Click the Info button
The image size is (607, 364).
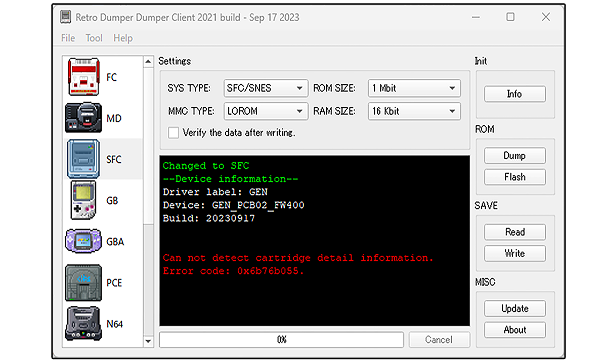(515, 94)
